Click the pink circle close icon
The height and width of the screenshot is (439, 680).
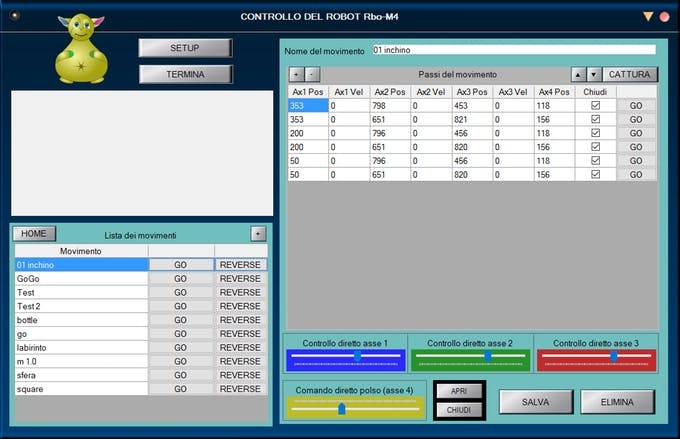pyautogui.click(x=664, y=17)
